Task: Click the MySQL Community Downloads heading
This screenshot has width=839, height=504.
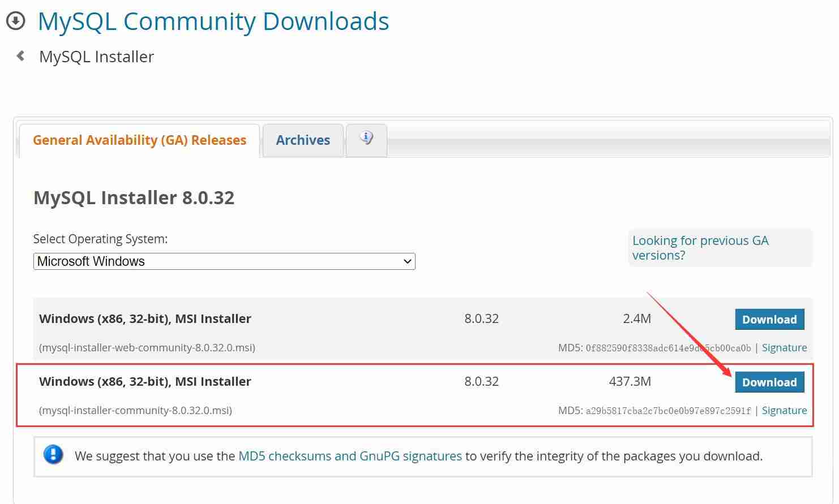Action: tap(213, 21)
